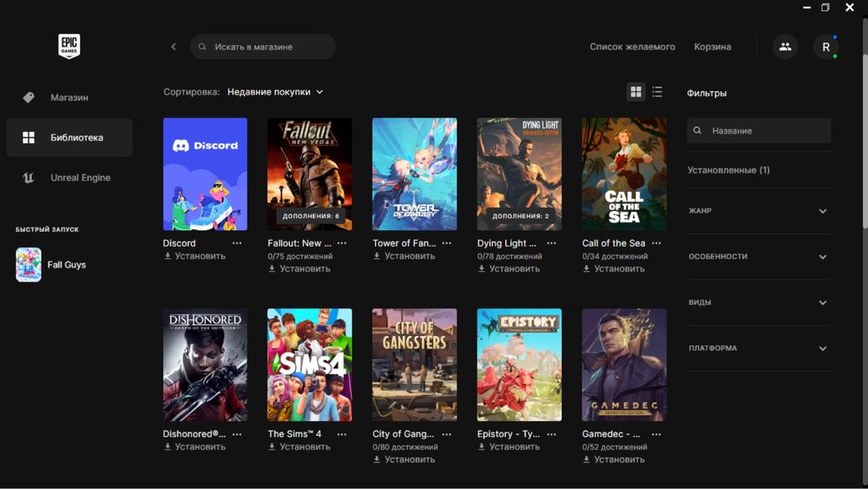Screen dimensions: 868x489
Task: Open three-dot menu for Dying Light
Action: [x=551, y=243]
